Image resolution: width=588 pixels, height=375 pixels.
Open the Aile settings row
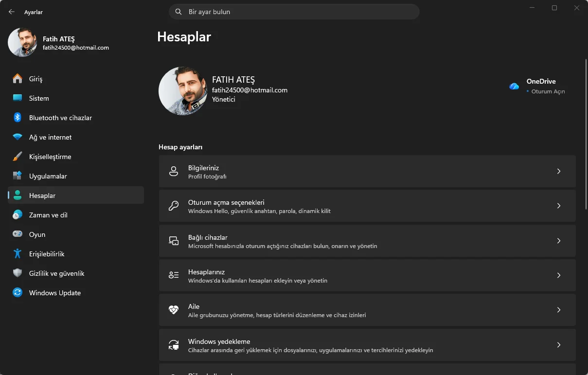click(x=367, y=309)
